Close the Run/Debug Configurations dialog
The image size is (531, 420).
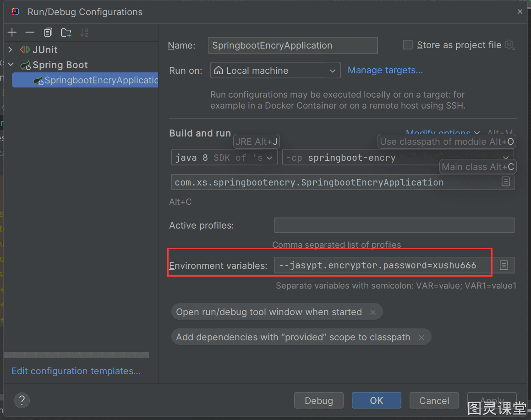[x=520, y=11]
